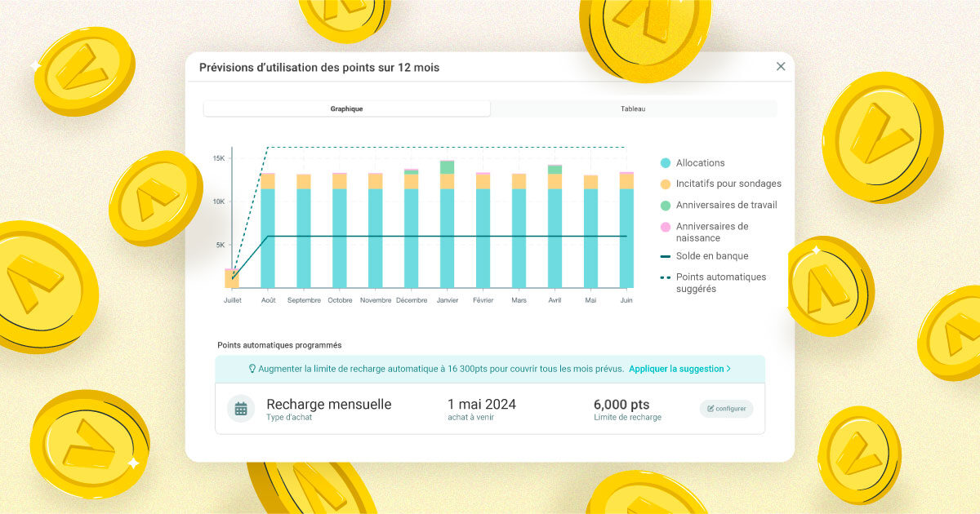Close the points forecast dialog
Viewport: 980px width, 514px height.
(781, 67)
